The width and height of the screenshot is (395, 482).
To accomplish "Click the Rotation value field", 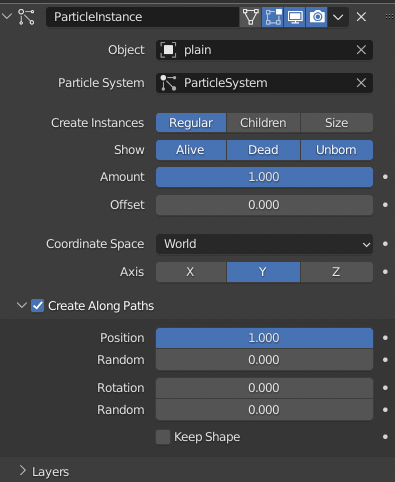I will (264, 388).
